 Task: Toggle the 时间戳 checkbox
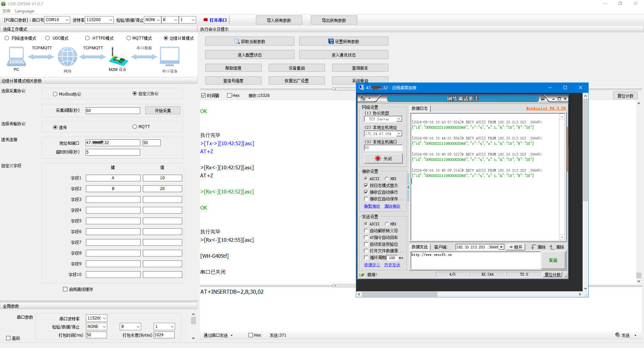(x=203, y=96)
